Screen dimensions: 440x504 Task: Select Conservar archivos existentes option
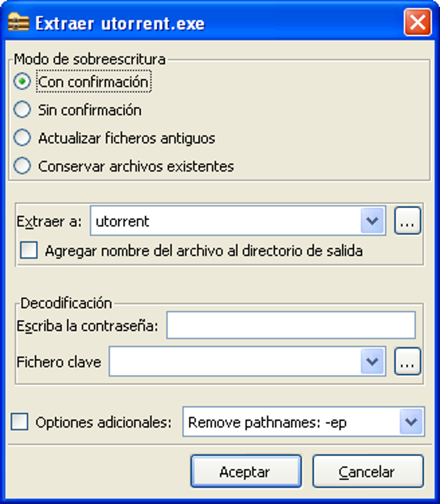click(22, 166)
